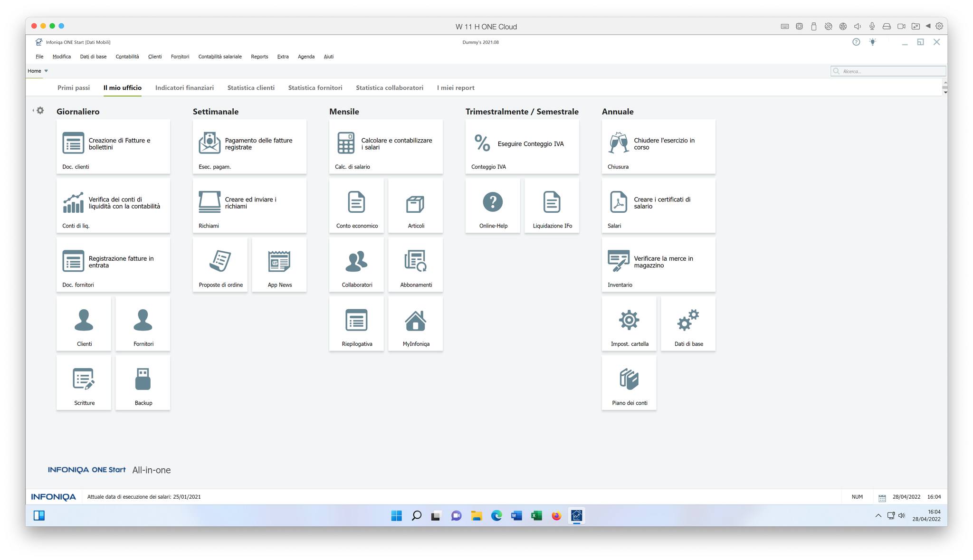973x560 pixels.
Task: Open the Scritture tile
Action: click(x=84, y=383)
